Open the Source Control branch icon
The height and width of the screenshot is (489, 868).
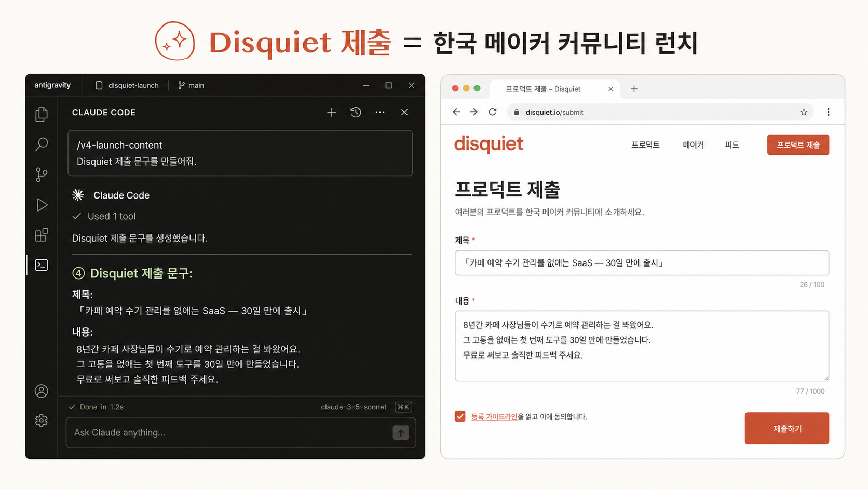coord(42,175)
